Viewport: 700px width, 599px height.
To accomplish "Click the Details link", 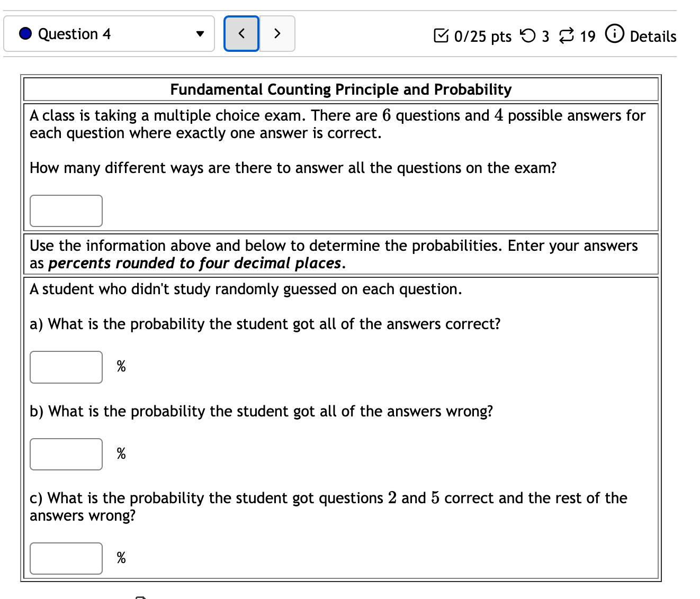I will (653, 36).
